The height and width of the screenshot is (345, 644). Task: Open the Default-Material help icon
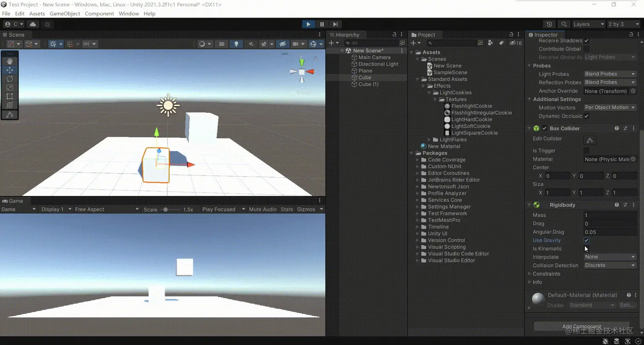pyautogui.click(x=629, y=295)
